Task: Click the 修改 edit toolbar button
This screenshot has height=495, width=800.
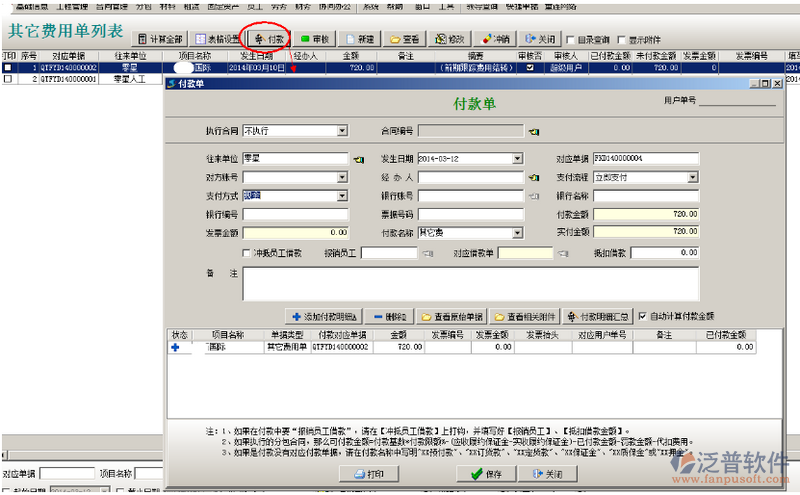Action: click(x=449, y=39)
